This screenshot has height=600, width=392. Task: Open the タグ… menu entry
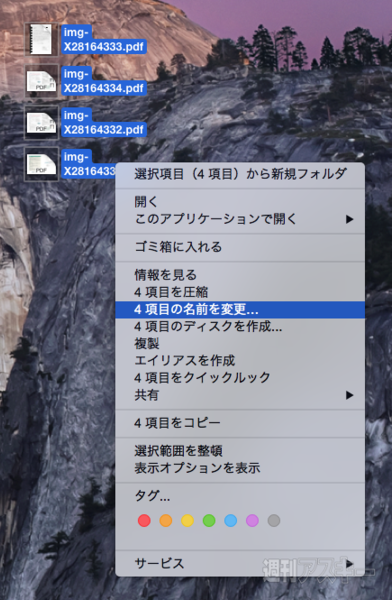[240, 496]
